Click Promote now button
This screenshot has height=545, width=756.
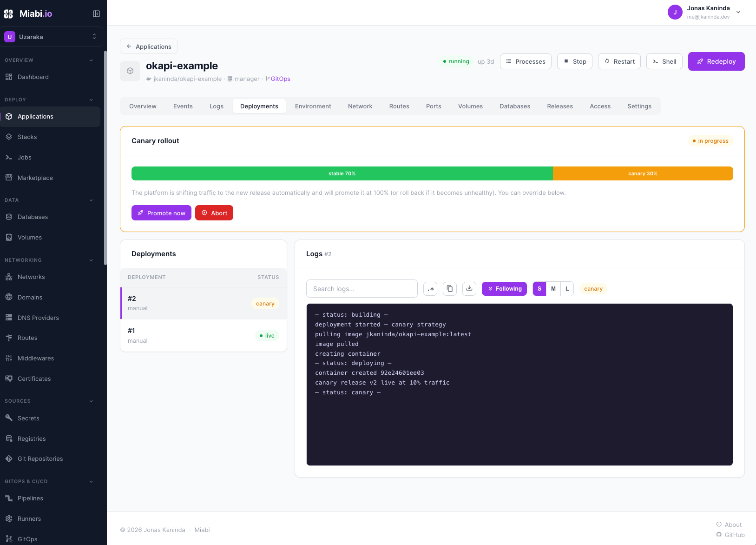pos(161,213)
